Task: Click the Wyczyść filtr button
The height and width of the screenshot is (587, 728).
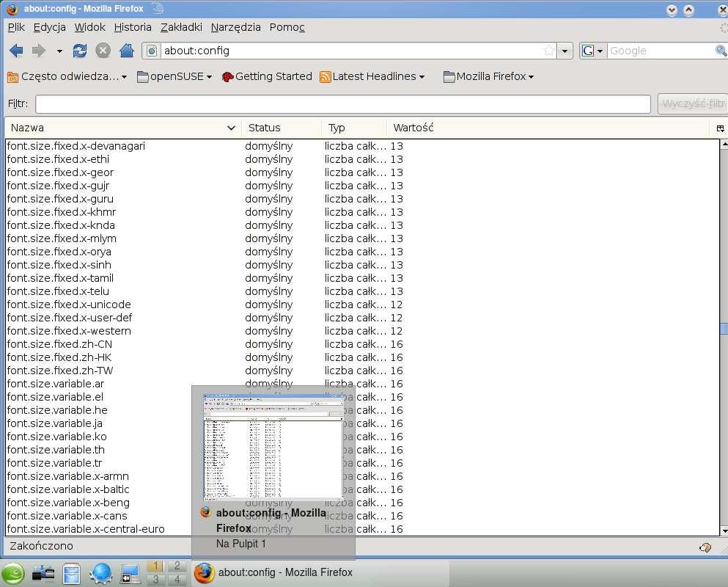Action: (x=693, y=103)
